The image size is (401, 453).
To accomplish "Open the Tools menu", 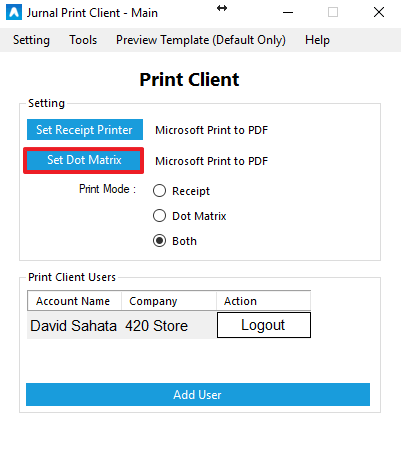I will click(x=83, y=40).
